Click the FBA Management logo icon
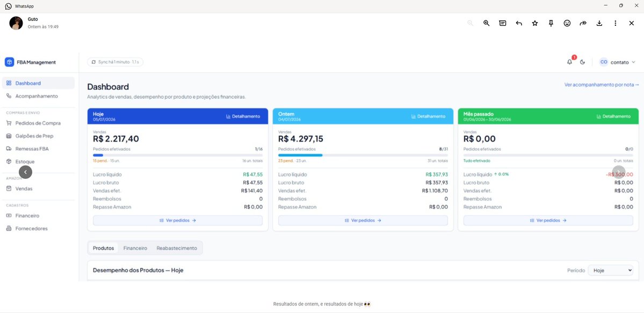The width and height of the screenshot is (644, 313). pyautogui.click(x=10, y=62)
